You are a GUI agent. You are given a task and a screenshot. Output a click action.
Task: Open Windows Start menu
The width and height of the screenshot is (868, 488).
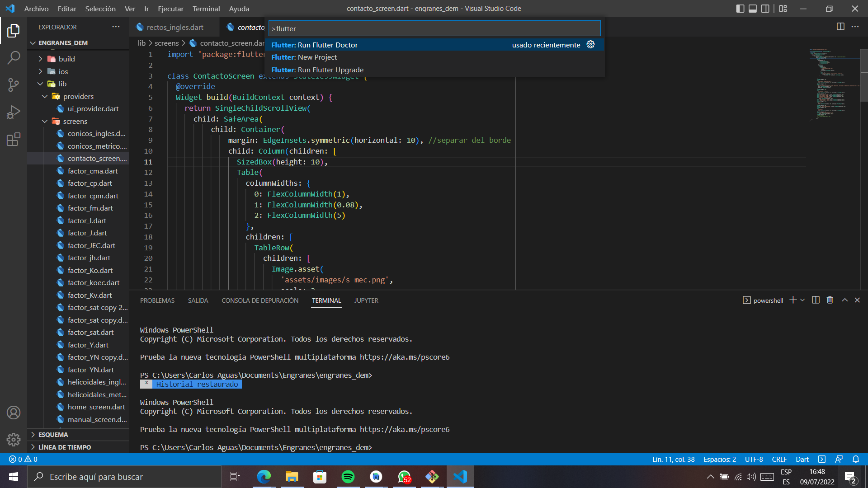tap(14, 477)
